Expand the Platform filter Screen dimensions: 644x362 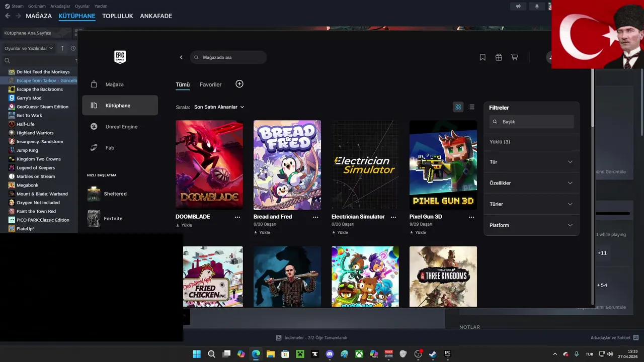pyautogui.click(x=531, y=225)
